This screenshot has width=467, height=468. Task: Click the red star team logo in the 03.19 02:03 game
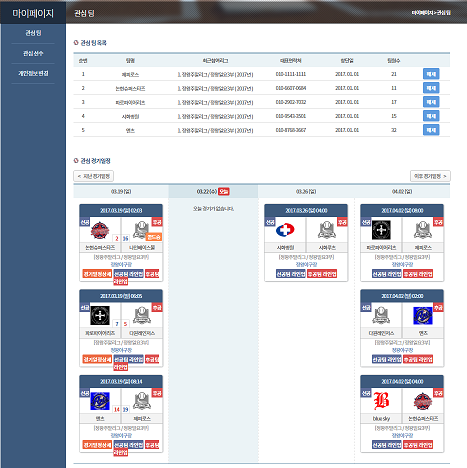coord(100,230)
